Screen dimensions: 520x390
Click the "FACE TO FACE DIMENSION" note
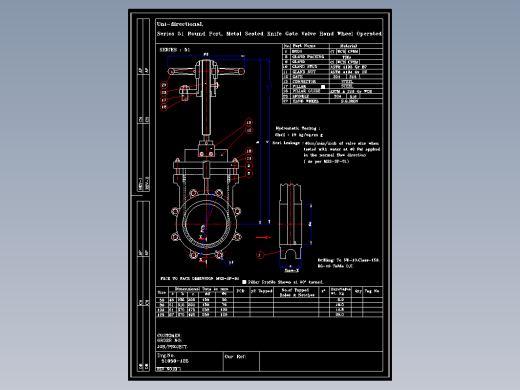(x=200, y=278)
